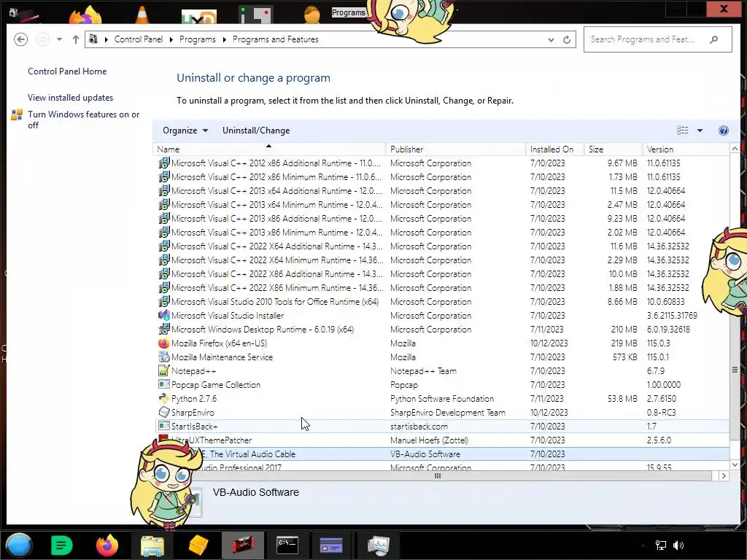Select the SharpEnviro icon in list
This screenshot has width=747, height=560.
tap(163, 413)
